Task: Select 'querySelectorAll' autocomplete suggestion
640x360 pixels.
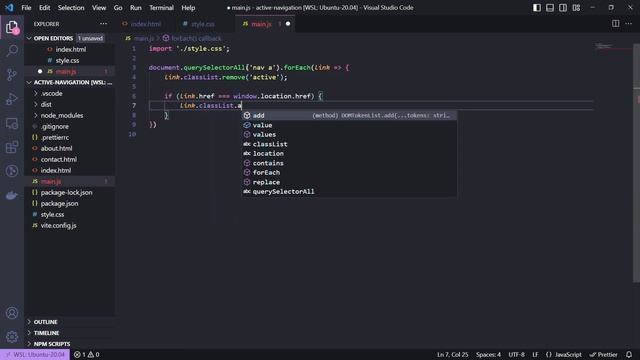Action: (349, 192)
